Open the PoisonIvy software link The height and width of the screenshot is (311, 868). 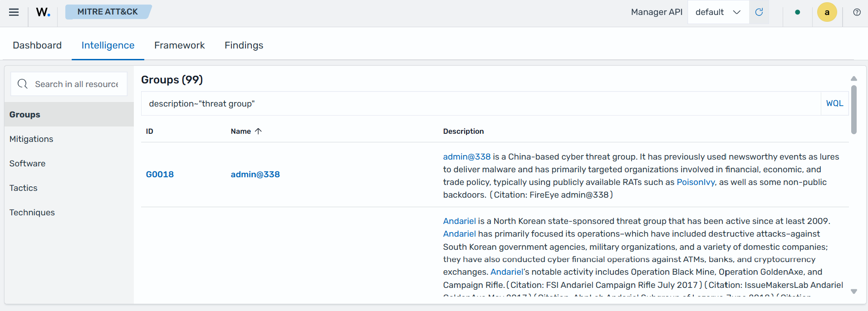pos(696,182)
